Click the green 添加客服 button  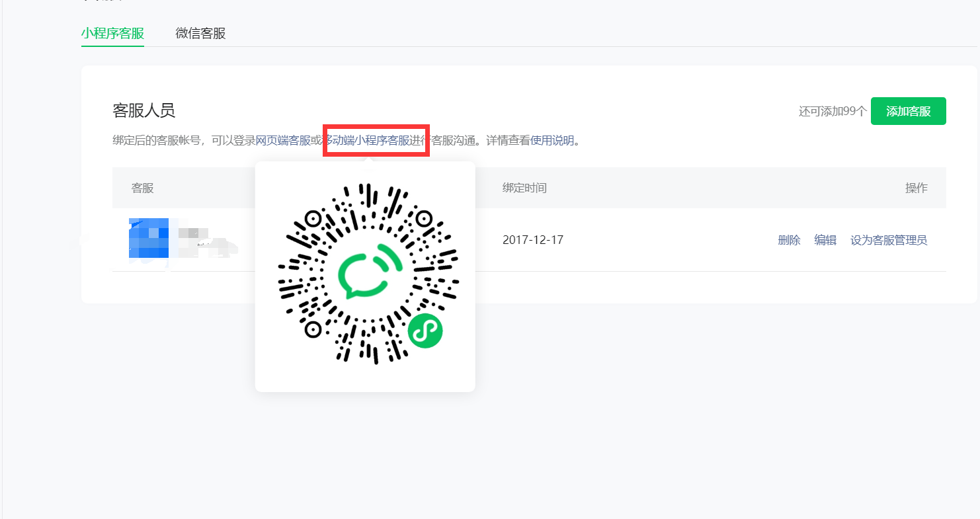click(908, 111)
